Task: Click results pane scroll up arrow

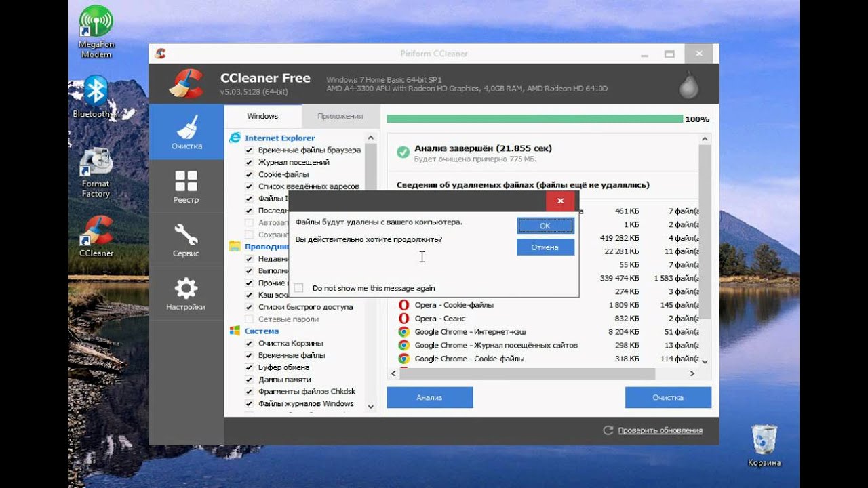Action: (705, 140)
